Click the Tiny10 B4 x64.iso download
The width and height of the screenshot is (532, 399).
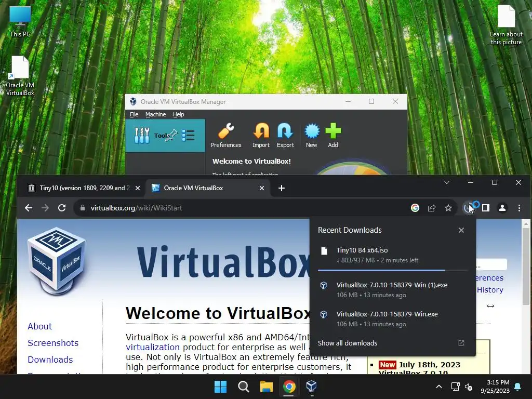point(393,255)
